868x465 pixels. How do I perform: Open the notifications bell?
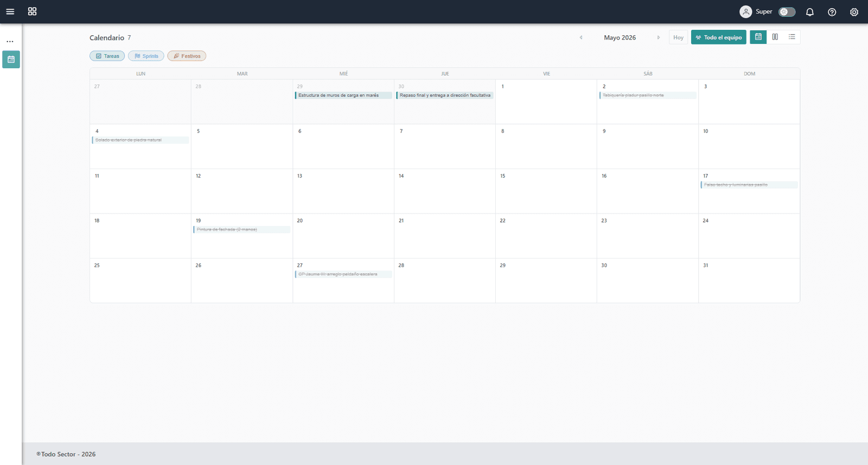809,12
